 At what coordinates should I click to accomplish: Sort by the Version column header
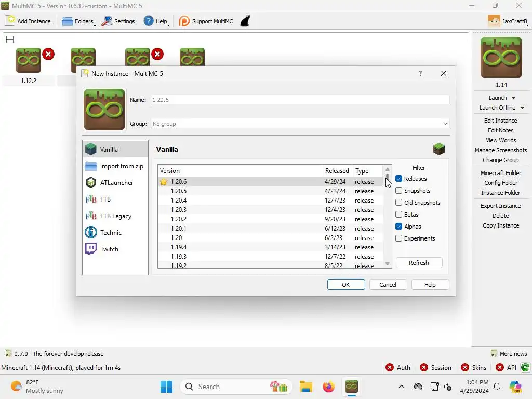pos(240,170)
